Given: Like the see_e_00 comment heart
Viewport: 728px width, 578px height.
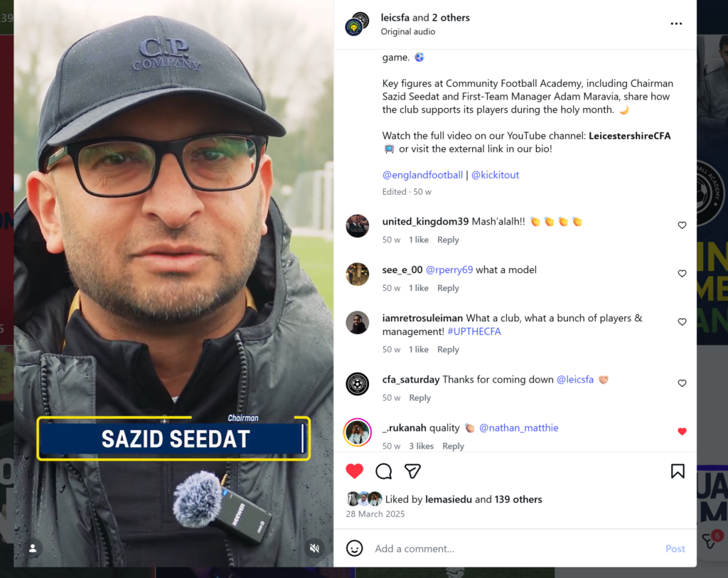Looking at the screenshot, I should coord(682,274).
